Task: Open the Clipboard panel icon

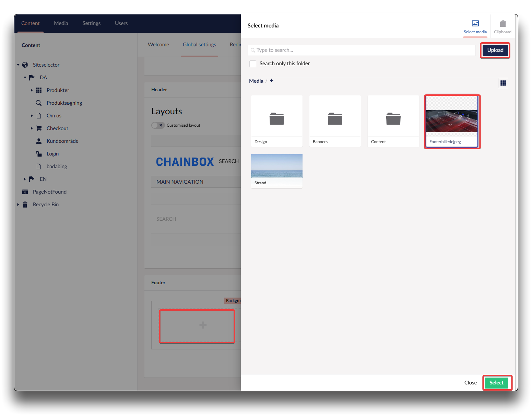Action: click(503, 24)
